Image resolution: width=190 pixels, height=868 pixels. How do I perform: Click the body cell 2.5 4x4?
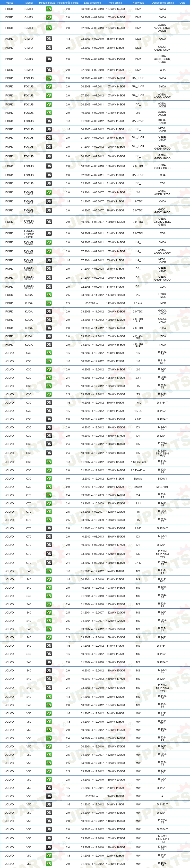click(138, 303)
